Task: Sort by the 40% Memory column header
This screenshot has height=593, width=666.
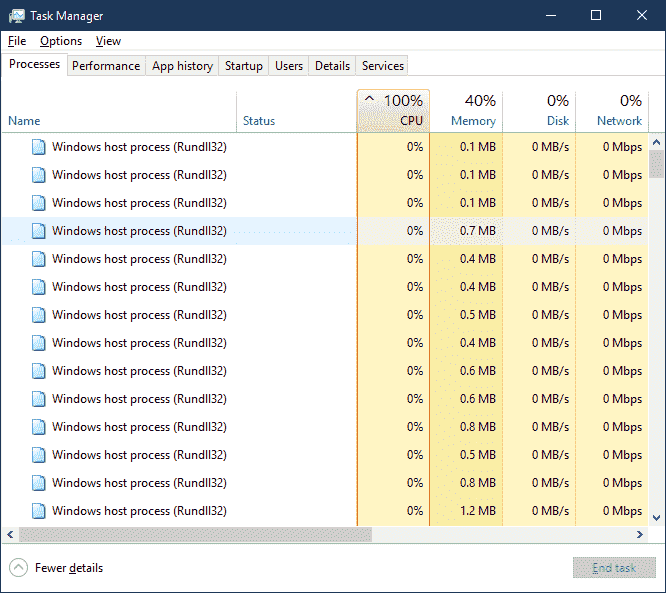Action: (466, 111)
